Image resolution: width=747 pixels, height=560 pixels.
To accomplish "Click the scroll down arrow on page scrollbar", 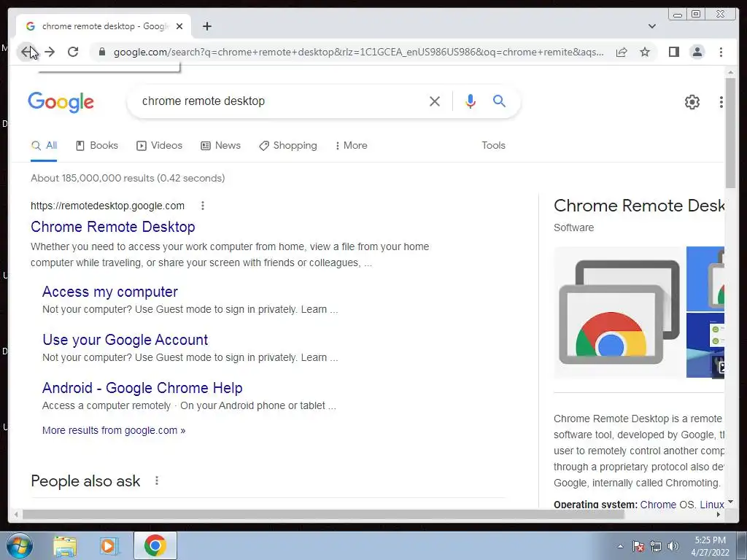I will pyautogui.click(x=731, y=502).
